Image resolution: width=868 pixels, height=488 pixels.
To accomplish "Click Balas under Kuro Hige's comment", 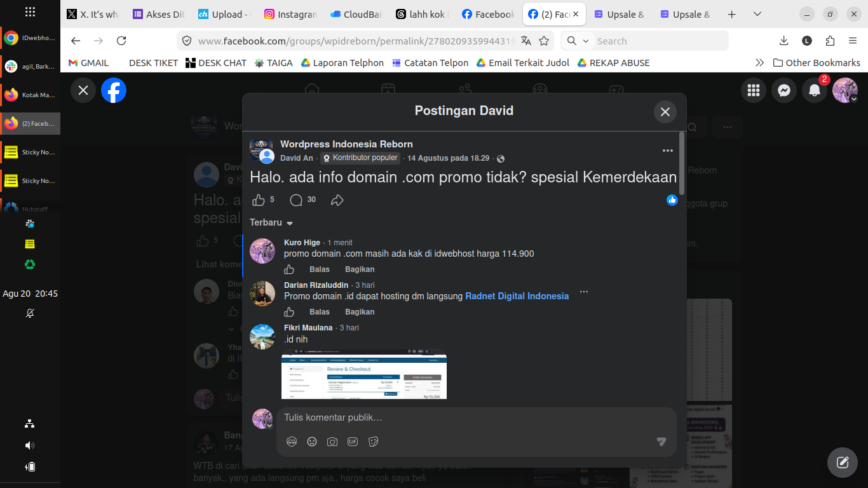I will [x=320, y=269].
